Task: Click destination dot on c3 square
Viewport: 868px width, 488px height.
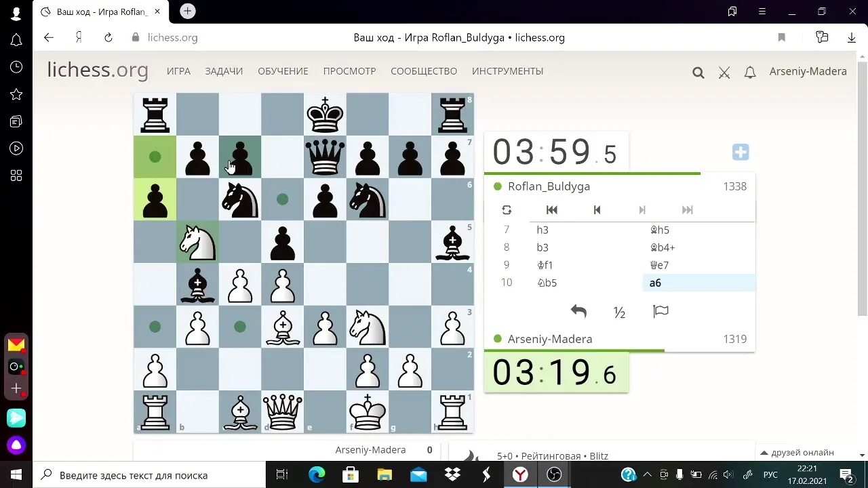Action: tap(240, 327)
